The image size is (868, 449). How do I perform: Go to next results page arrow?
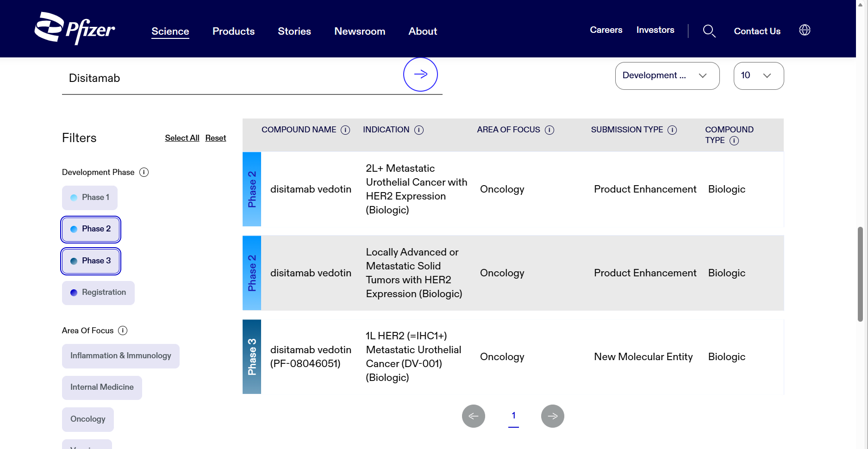click(x=552, y=416)
